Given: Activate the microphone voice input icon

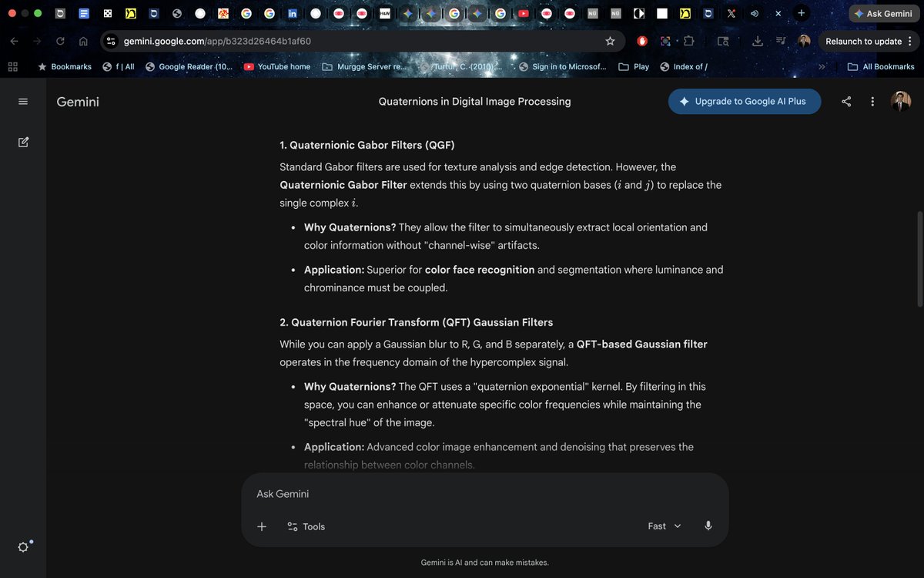Looking at the screenshot, I should pyautogui.click(x=708, y=526).
